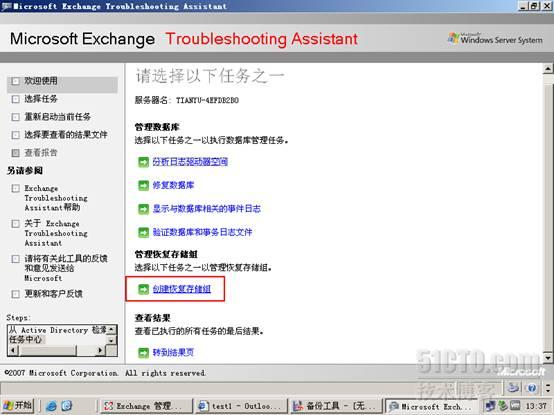The height and width of the screenshot is (415, 554).
Task: Go to the 转到结果页 link
Action: click(x=173, y=352)
